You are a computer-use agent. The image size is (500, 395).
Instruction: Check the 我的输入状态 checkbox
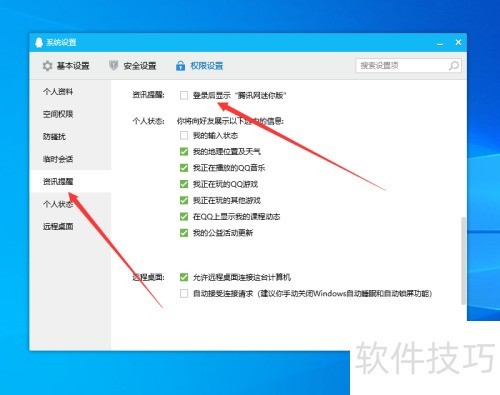(x=184, y=135)
